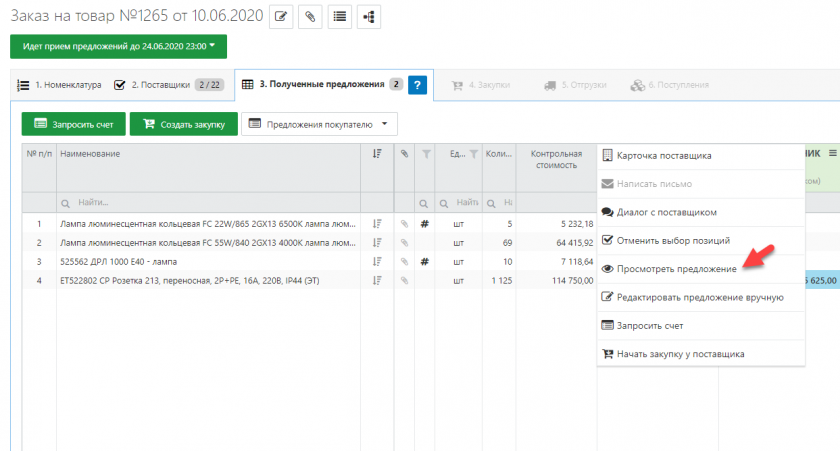
Task: Click 'Просмотреть предложение' eye option
Action: coord(670,269)
